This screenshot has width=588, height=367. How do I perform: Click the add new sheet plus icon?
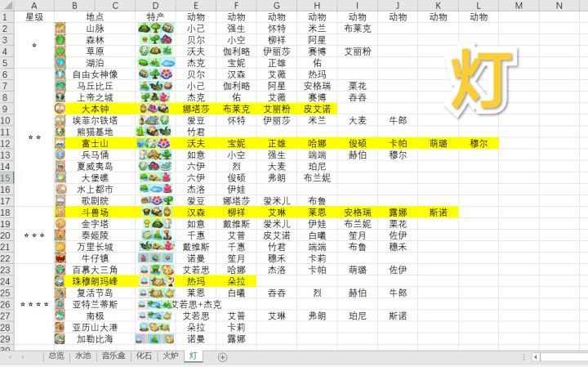tap(222, 357)
